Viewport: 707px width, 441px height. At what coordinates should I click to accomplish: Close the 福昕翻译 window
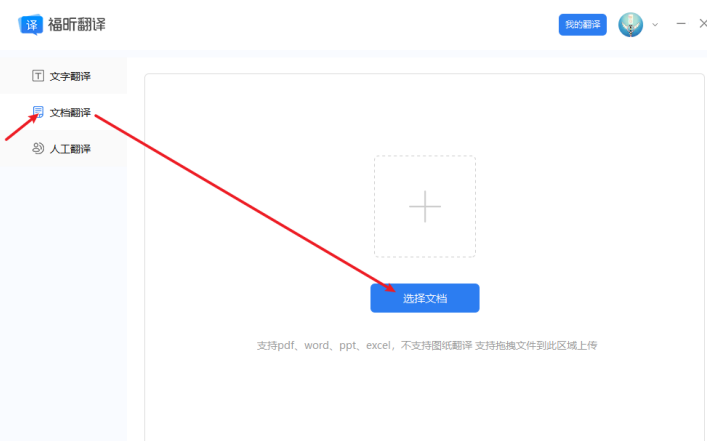pos(703,23)
